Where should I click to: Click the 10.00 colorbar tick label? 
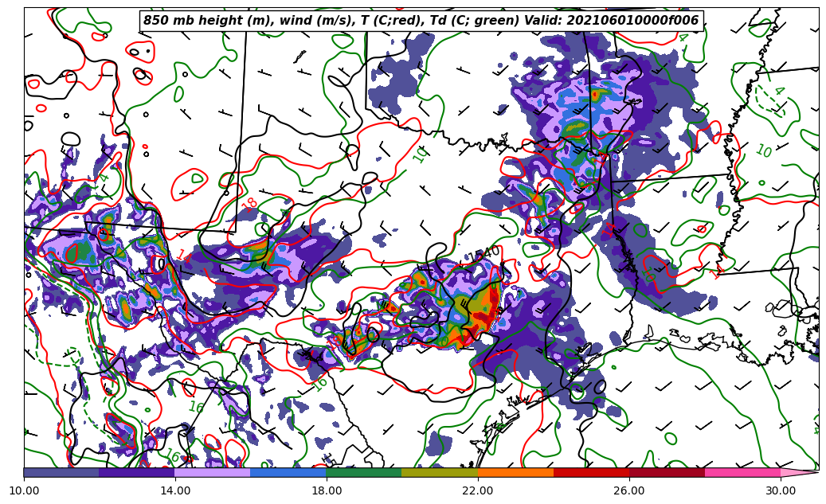[24, 491]
